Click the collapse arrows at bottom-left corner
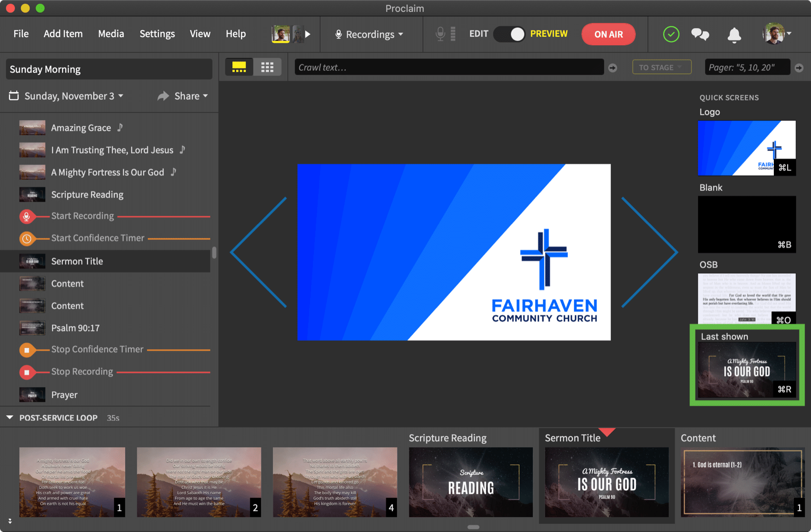 (x=10, y=521)
